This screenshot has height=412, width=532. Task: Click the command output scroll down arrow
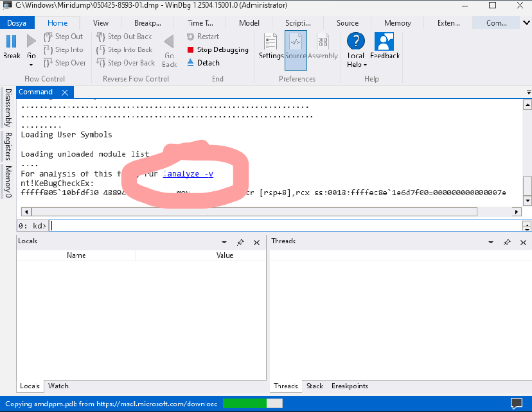528,201
